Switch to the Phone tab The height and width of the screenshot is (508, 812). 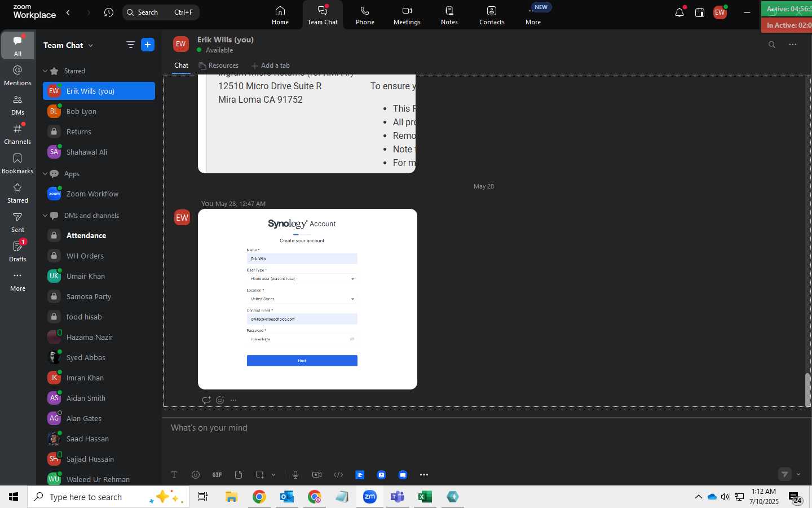tap(365, 15)
